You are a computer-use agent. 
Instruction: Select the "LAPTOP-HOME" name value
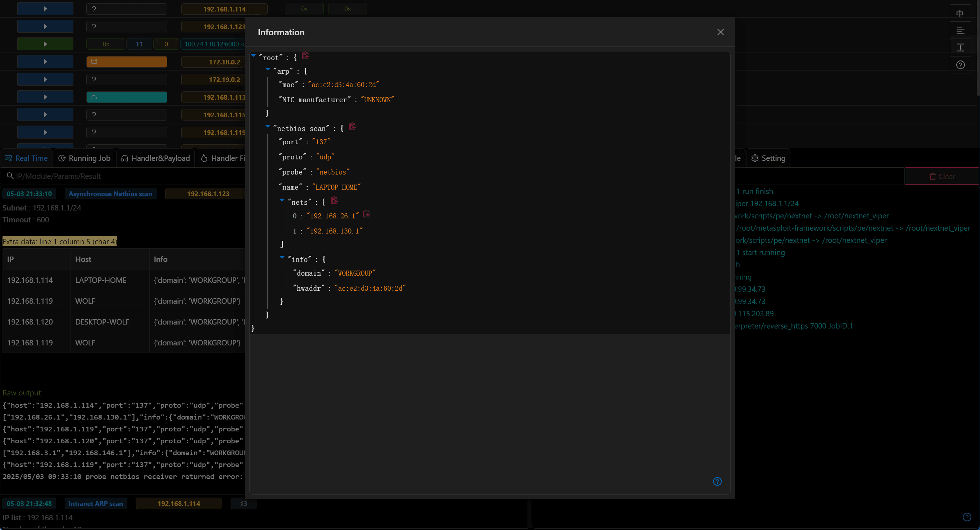coord(336,187)
